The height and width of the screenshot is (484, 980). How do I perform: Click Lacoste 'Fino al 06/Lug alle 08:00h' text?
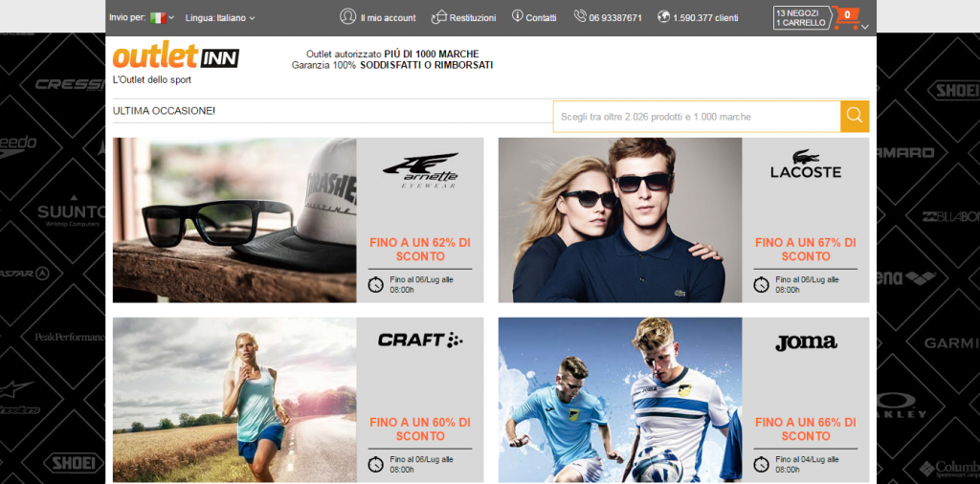click(807, 285)
